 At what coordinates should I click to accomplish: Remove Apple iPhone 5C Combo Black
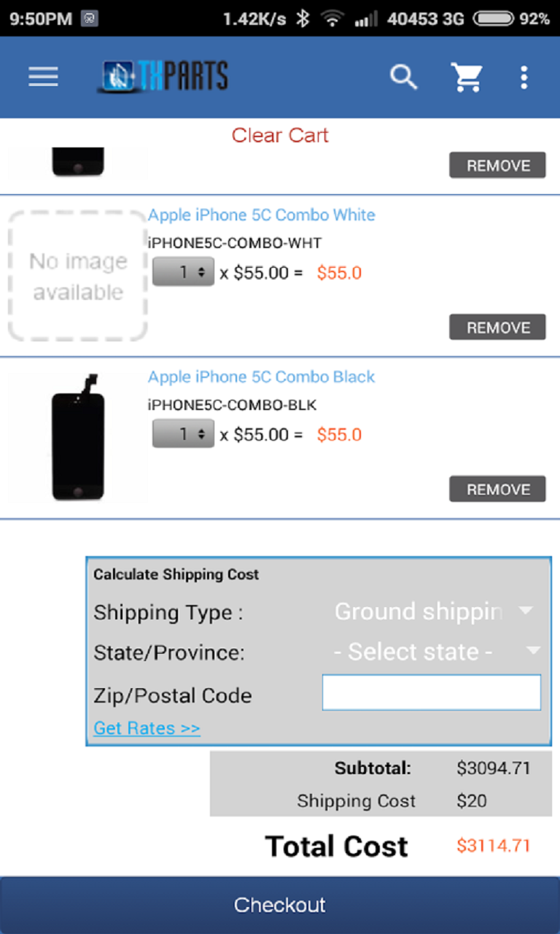tap(497, 489)
